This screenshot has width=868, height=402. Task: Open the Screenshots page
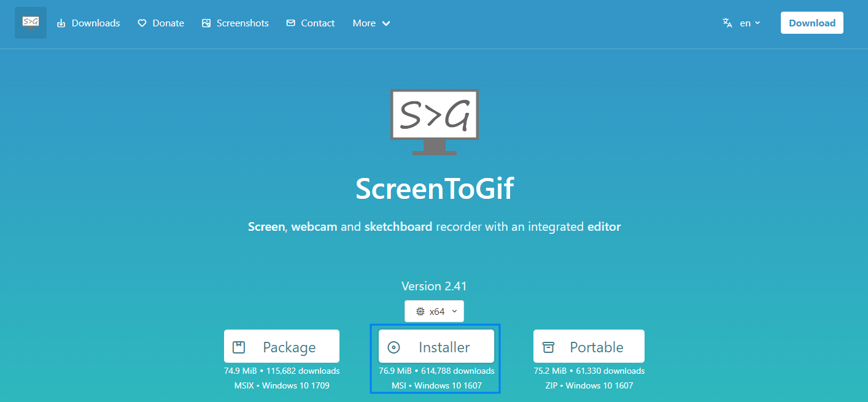coord(235,23)
